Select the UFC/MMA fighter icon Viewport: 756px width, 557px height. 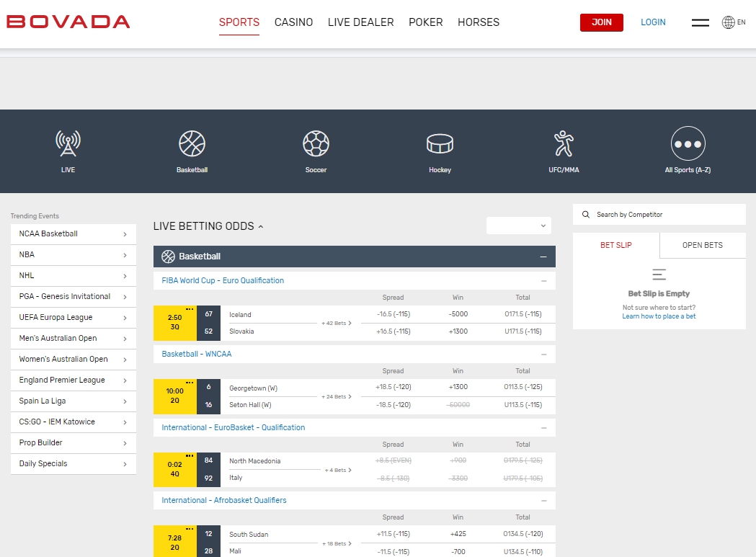(x=564, y=143)
